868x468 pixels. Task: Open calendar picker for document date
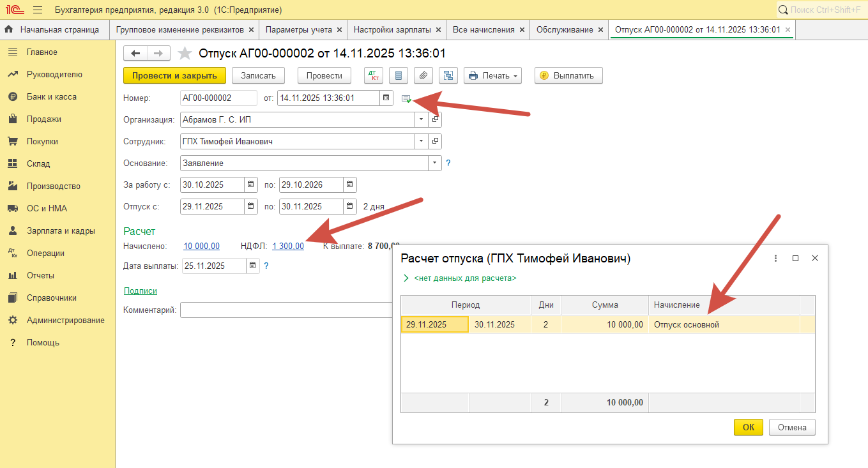tap(386, 98)
